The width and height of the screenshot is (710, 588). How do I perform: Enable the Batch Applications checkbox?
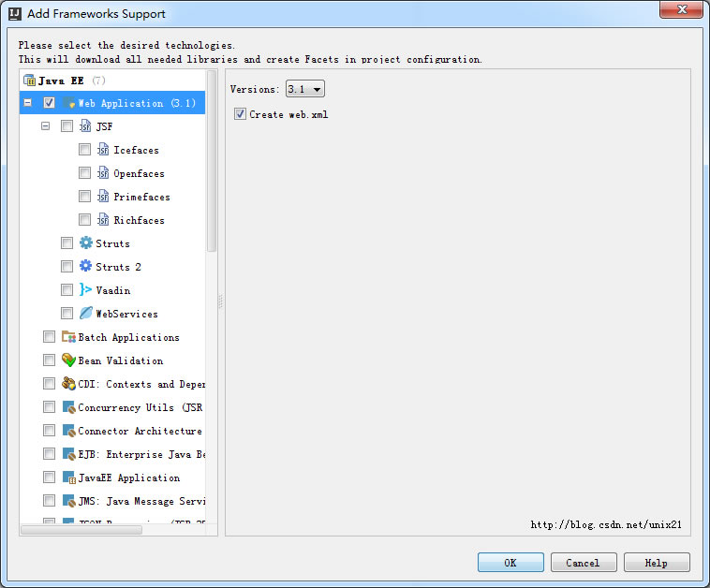tap(49, 337)
